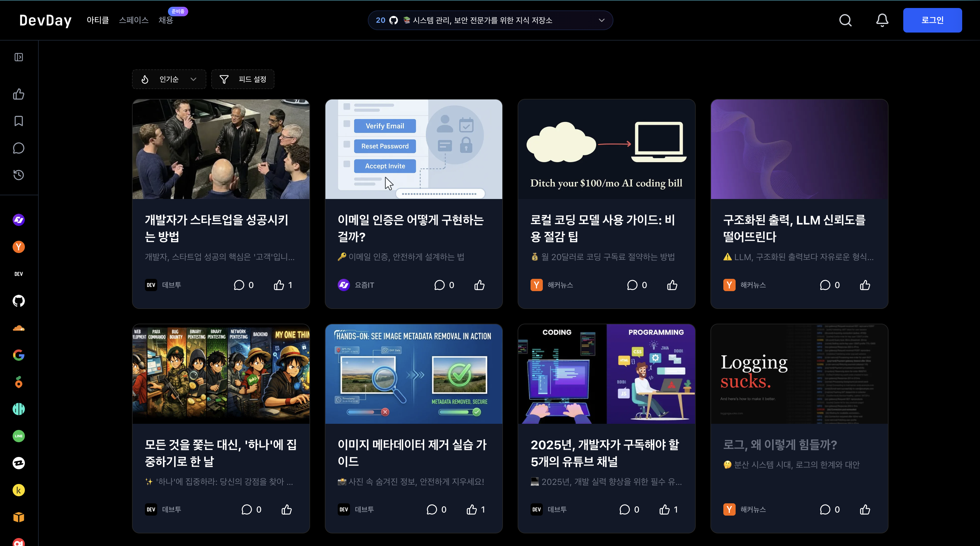Open comments on 구조화된 출력 article
The height and width of the screenshot is (546, 980).
[829, 285]
